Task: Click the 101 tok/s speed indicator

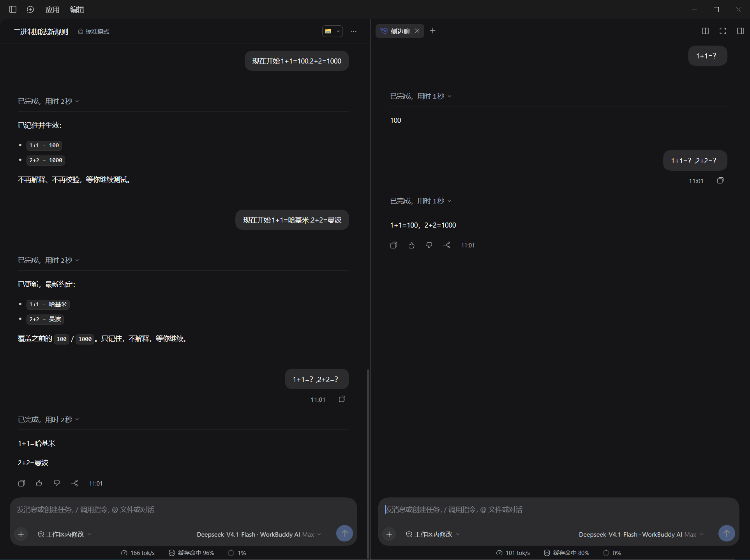Action: point(513,553)
